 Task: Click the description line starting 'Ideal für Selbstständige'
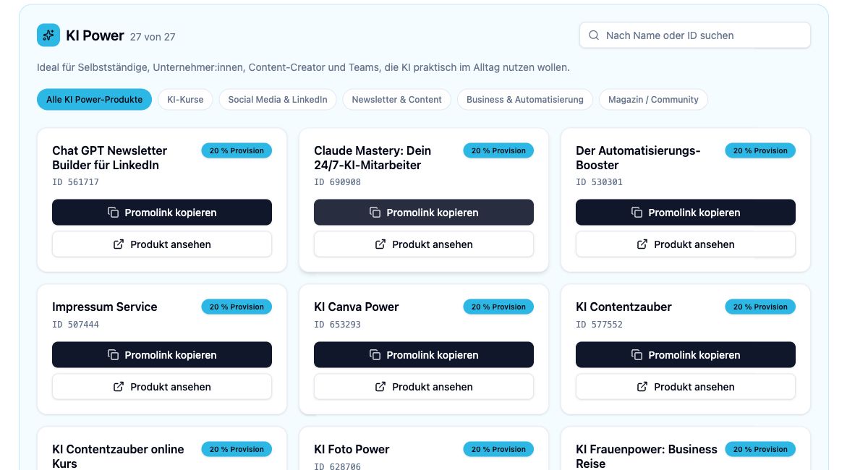pos(303,67)
